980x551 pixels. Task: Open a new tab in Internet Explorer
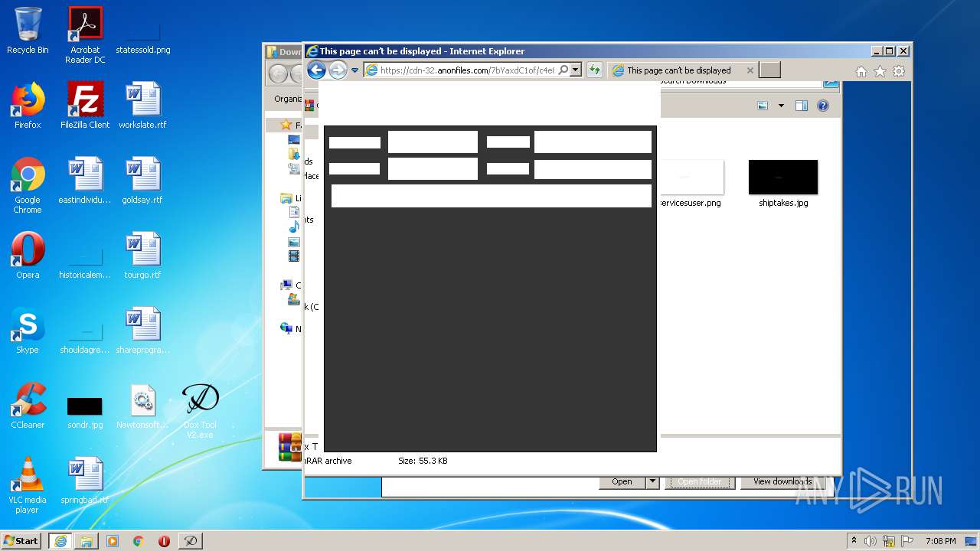pos(769,70)
